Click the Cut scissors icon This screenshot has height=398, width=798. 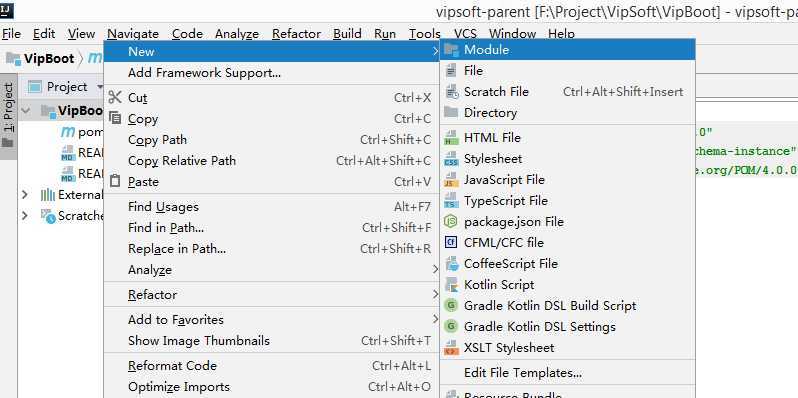pyautogui.click(x=116, y=97)
